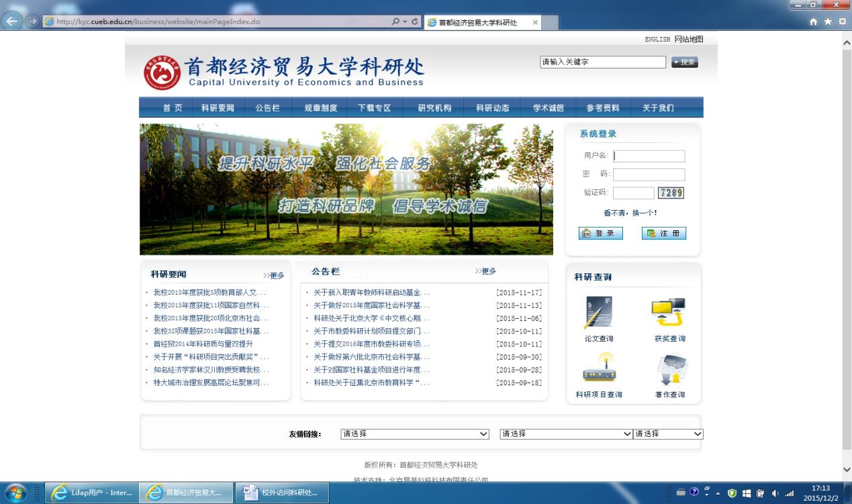Click the tray help question-mark icon

694,493
